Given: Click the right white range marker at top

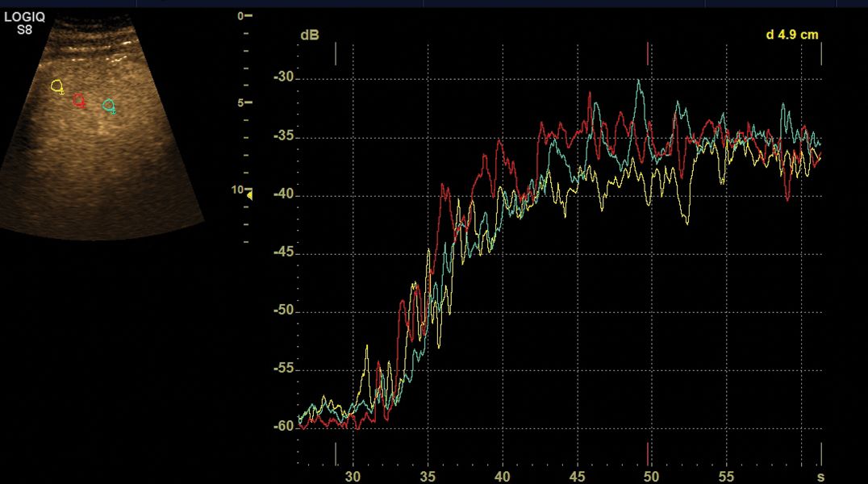Looking at the screenshot, I should [x=821, y=54].
